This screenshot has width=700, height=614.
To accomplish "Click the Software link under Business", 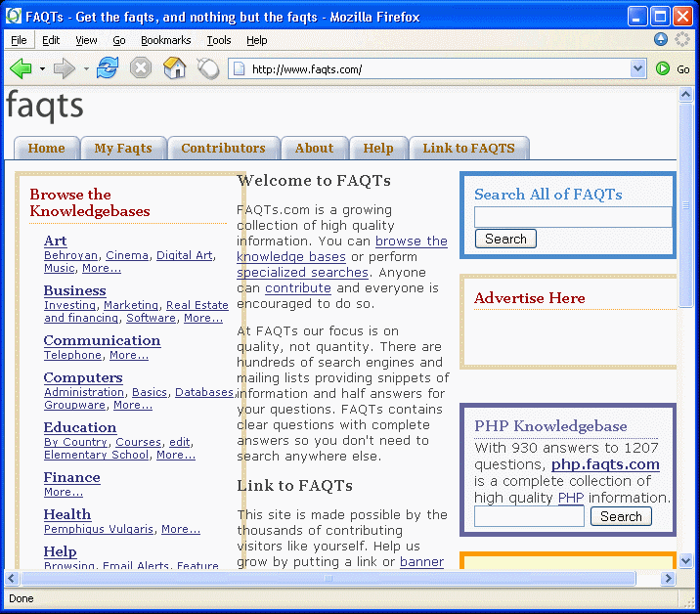I will [x=151, y=318].
